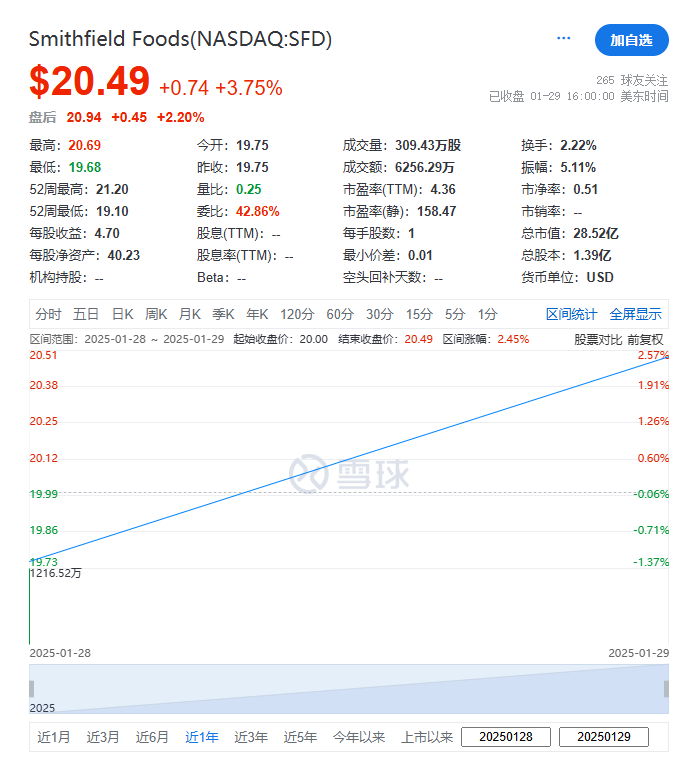Click the 265 球友关注 followers text
The height and width of the screenshot is (760, 693).
(x=632, y=80)
